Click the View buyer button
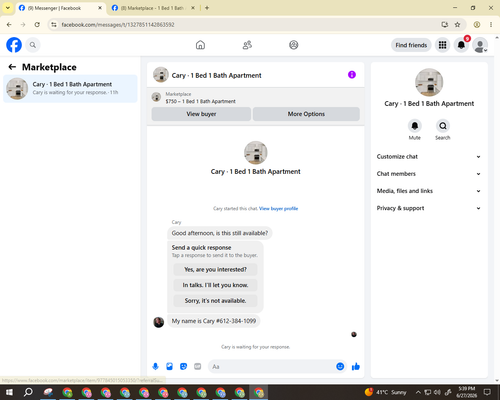 click(201, 114)
